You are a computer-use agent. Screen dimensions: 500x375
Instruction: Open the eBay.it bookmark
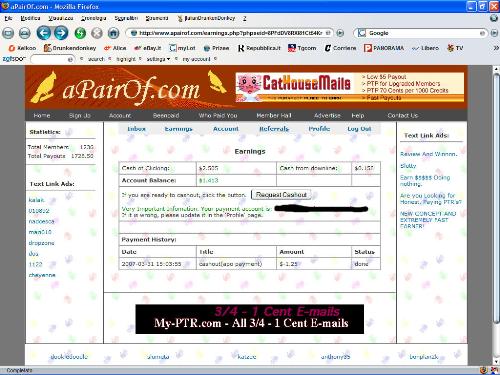148,48
